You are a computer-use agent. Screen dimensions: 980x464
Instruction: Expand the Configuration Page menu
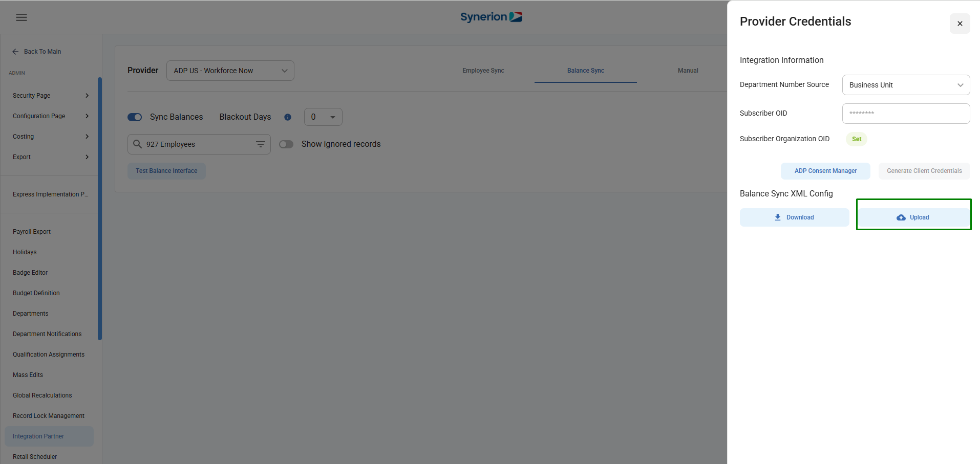pos(50,116)
